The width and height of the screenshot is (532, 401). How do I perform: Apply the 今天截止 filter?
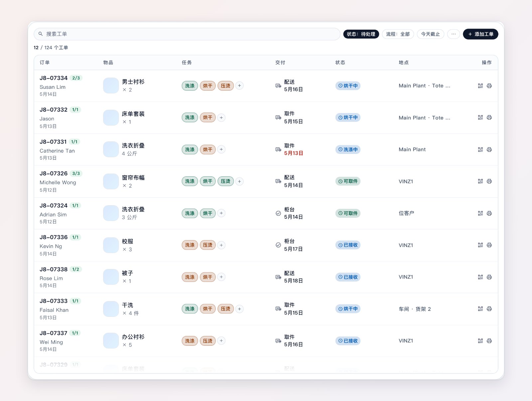point(431,34)
